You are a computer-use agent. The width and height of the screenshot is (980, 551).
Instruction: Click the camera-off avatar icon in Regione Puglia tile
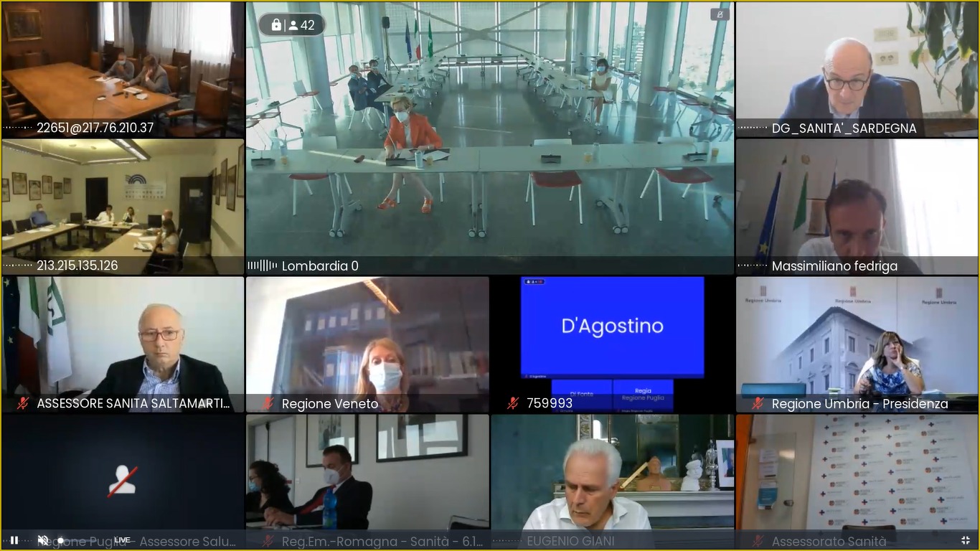[123, 481]
